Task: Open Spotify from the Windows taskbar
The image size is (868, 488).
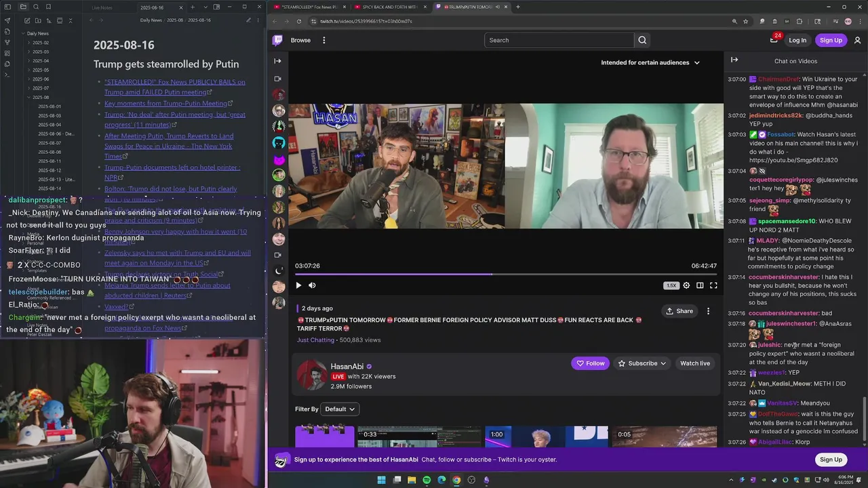Action: click(x=427, y=480)
